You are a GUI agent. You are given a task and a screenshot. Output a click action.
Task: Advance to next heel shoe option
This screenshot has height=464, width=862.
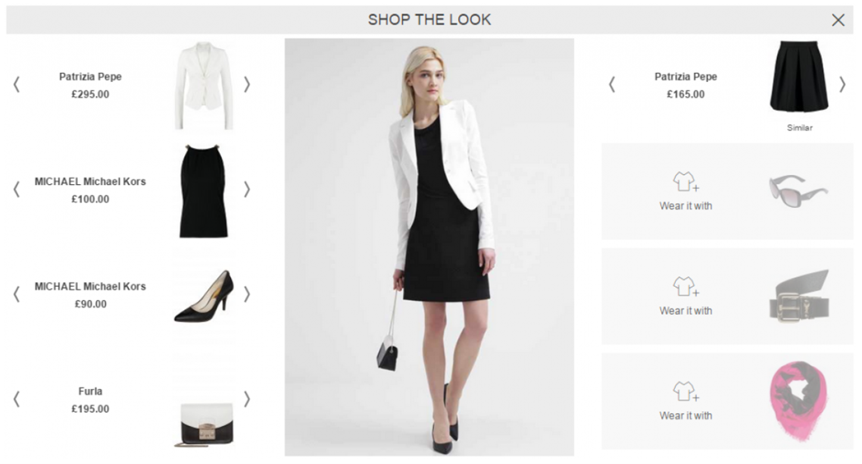(x=247, y=294)
